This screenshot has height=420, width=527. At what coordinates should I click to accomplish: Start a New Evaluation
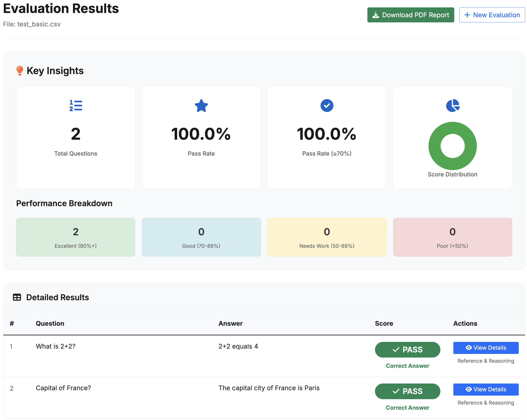tap(492, 15)
